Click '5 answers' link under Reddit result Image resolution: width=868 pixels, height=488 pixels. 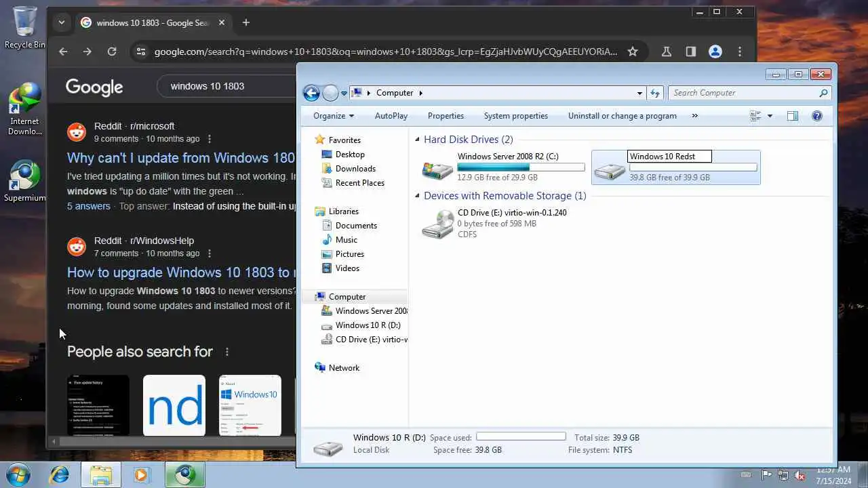tap(88, 206)
